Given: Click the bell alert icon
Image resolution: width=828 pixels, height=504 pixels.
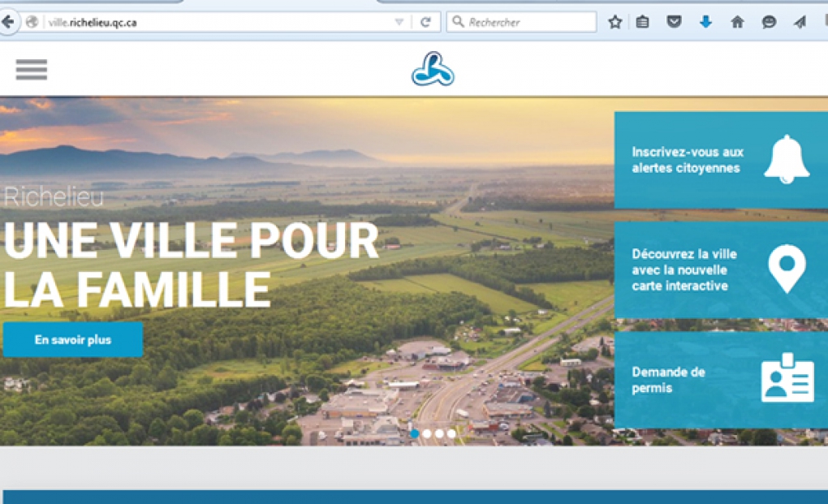Looking at the screenshot, I should pos(787,159).
